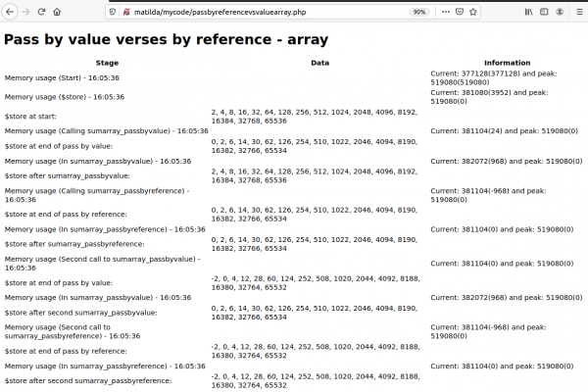
Task: Click data values in '$store at start' row
Action: [315, 117]
